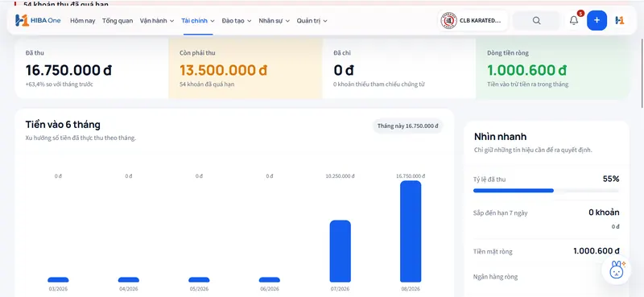The height and width of the screenshot is (297, 644).
Task: Open the search box icon
Action: click(536, 21)
